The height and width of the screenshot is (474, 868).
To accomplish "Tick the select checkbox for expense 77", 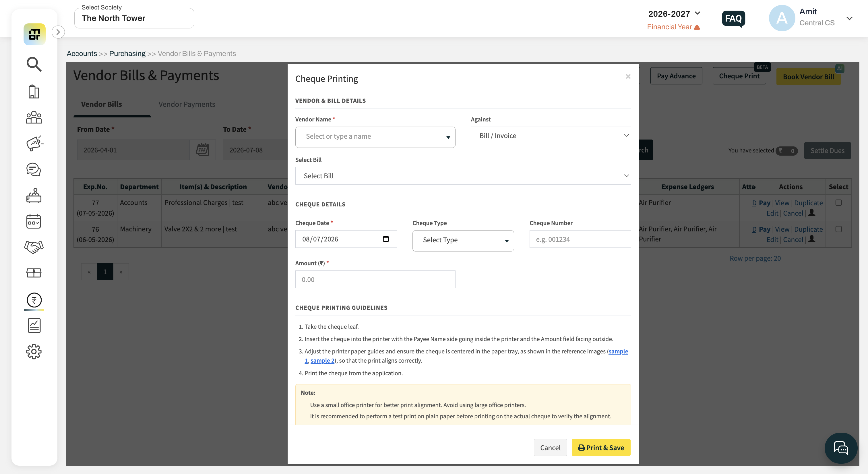I will pos(839,203).
